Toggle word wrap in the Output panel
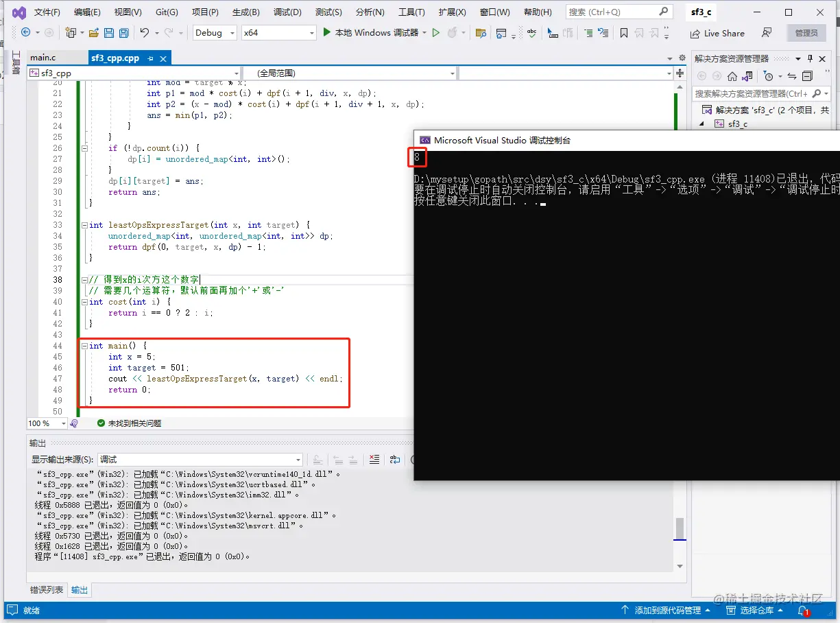The height and width of the screenshot is (623, 840). point(395,460)
